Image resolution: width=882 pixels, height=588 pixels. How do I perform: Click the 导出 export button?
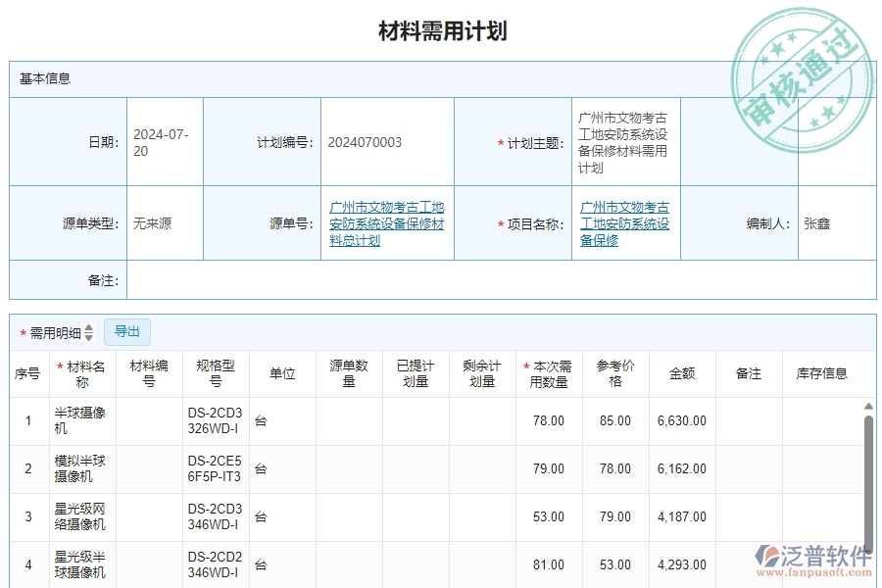click(x=126, y=331)
